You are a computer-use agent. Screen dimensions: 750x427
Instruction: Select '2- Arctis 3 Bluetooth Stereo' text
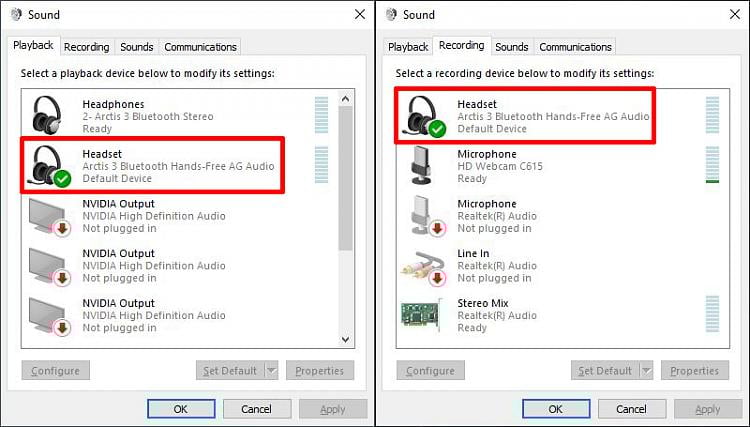(x=148, y=117)
